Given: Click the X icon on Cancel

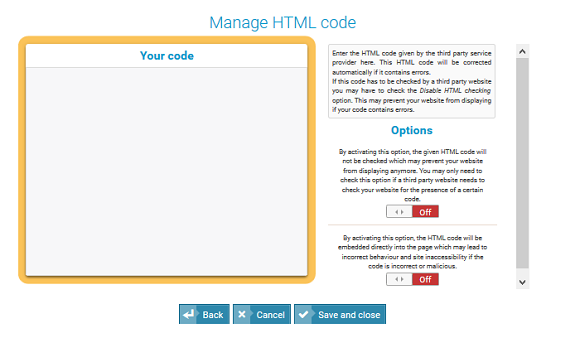Looking at the screenshot, I should [242, 314].
